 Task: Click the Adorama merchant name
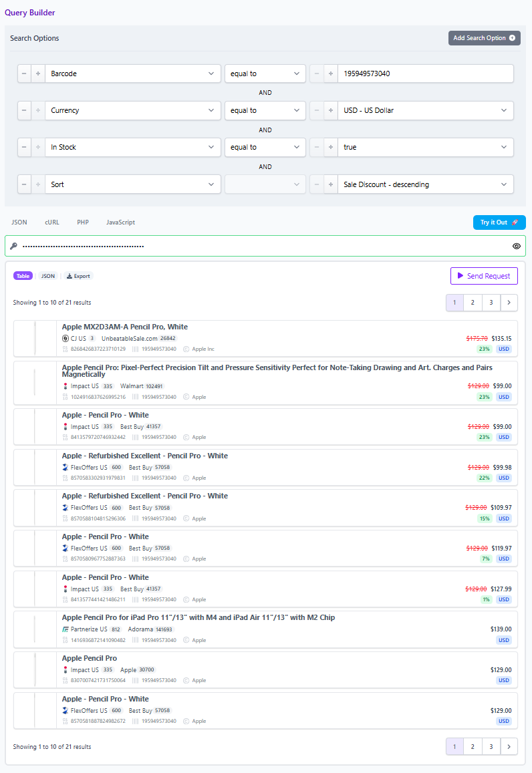click(140, 629)
